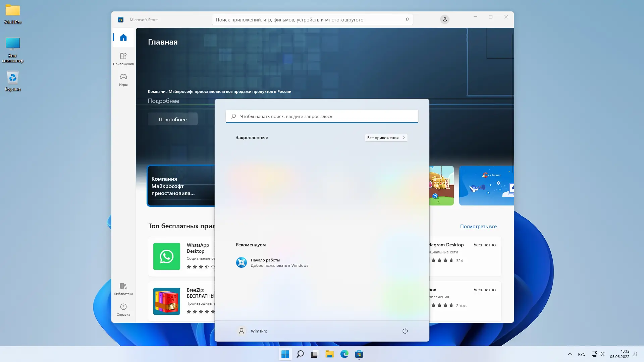This screenshot has width=644, height=362.
Task: Open the Help (Справка) sidebar icon
Action: [x=123, y=309]
